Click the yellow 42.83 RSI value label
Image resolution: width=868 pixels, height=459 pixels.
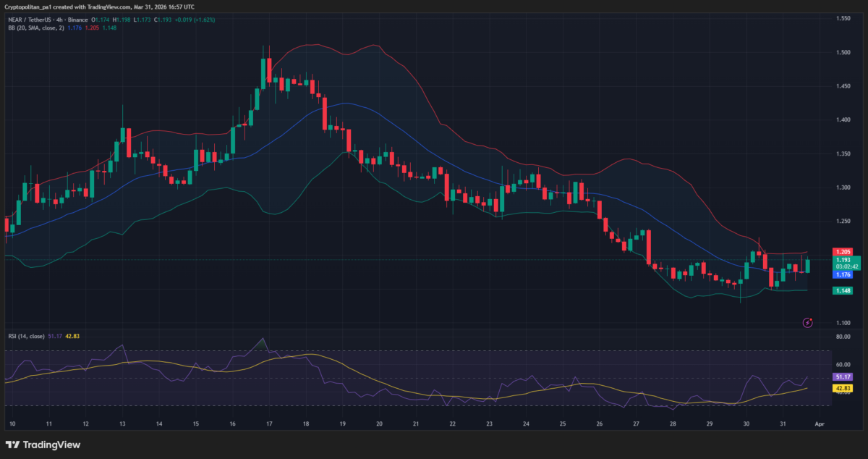click(x=841, y=388)
